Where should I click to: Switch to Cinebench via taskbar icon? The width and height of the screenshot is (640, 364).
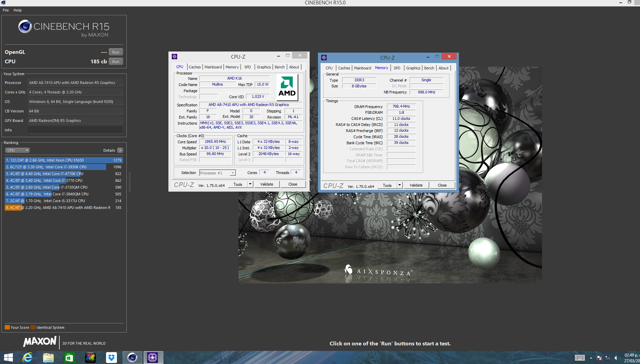(132, 358)
